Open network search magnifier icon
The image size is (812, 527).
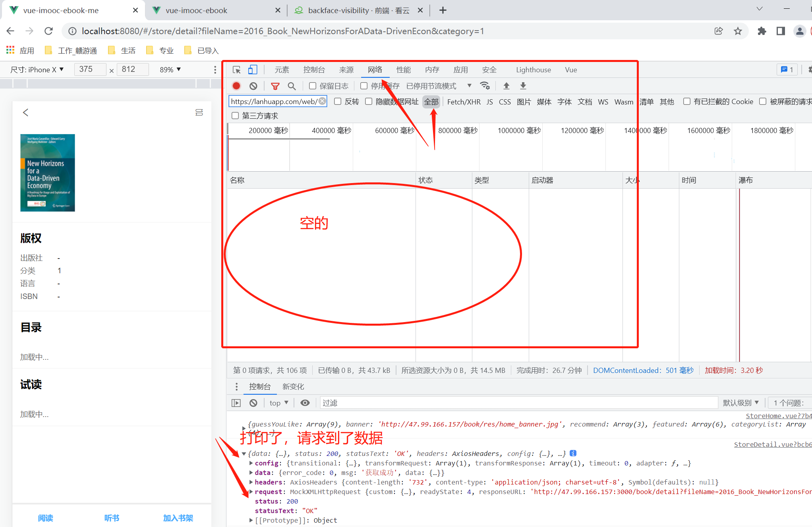(x=292, y=86)
